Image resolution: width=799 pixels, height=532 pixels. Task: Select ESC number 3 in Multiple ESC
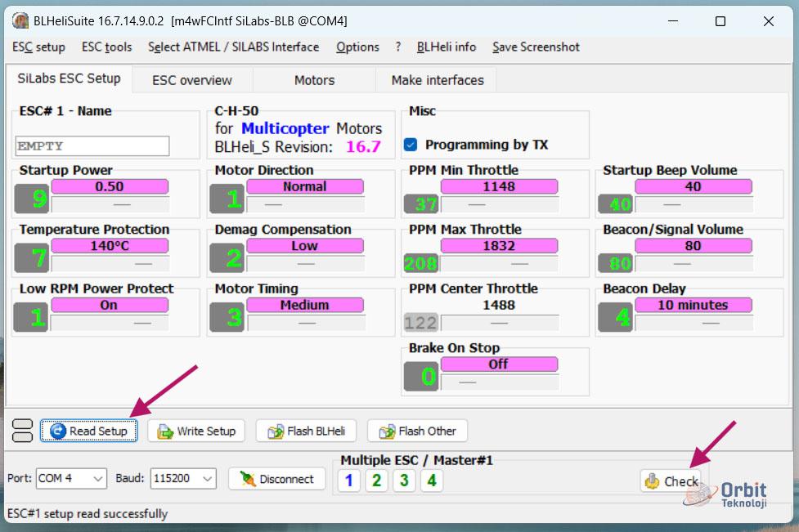pos(404,481)
